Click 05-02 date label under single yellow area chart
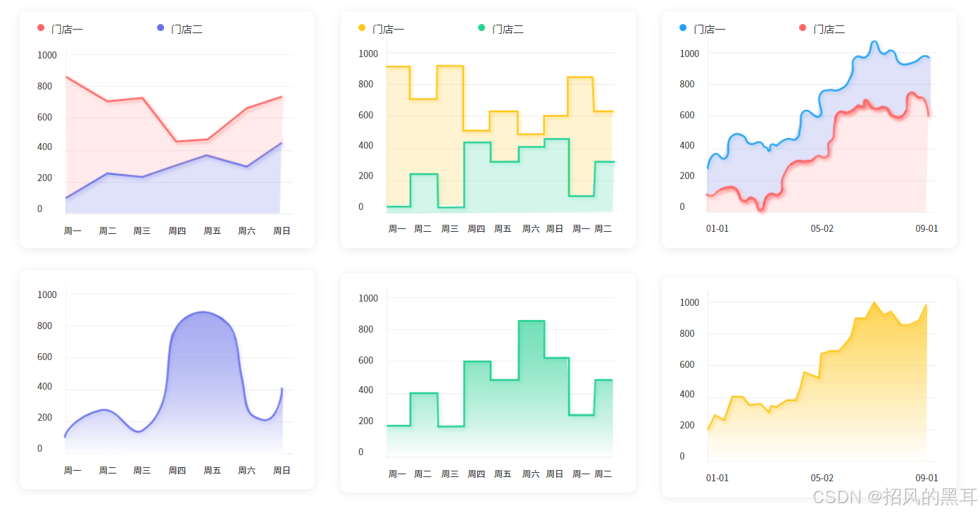Screen dimensions: 980x513 pyautogui.click(x=822, y=478)
